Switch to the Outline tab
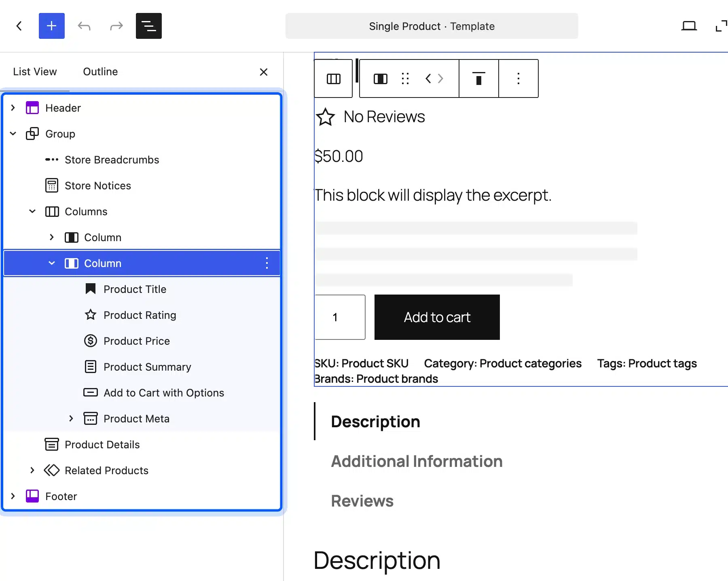Viewport: 728px width, 581px height. [x=100, y=72]
